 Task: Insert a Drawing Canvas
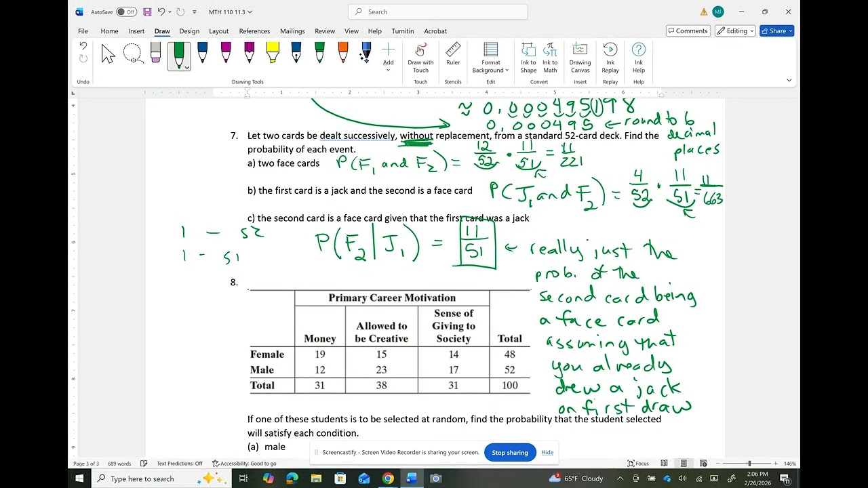(580, 58)
